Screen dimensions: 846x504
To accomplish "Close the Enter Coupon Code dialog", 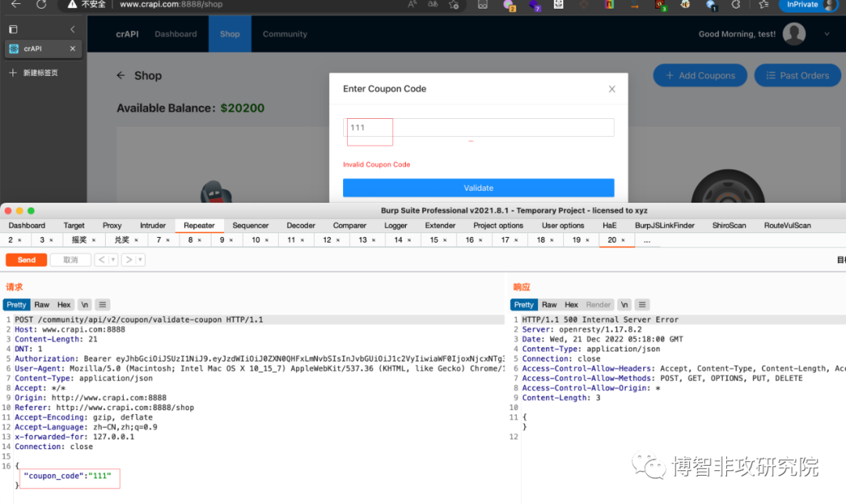I will click(612, 89).
